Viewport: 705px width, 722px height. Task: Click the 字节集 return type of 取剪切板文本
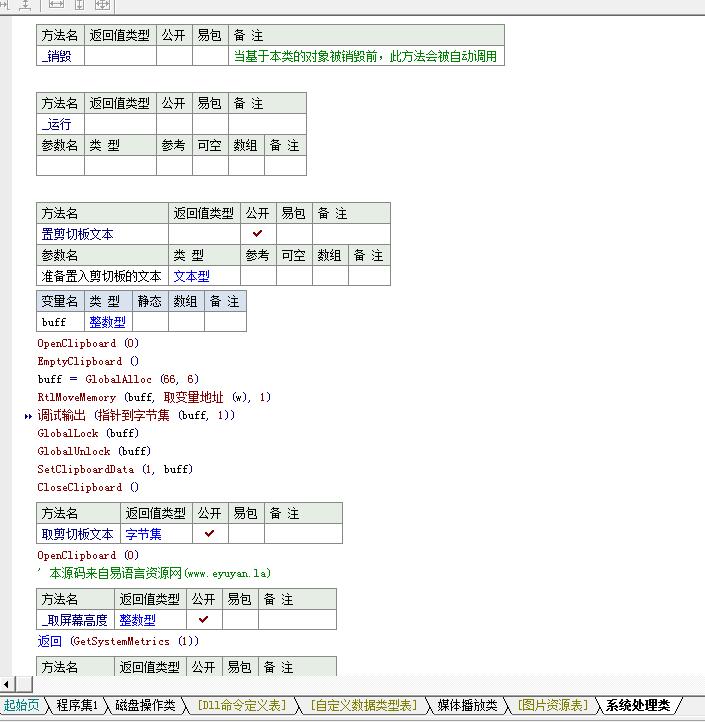(x=143, y=534)
